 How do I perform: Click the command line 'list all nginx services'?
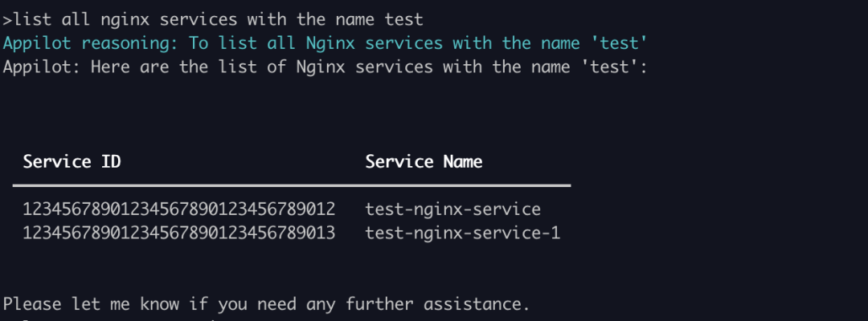click(218, 20)
